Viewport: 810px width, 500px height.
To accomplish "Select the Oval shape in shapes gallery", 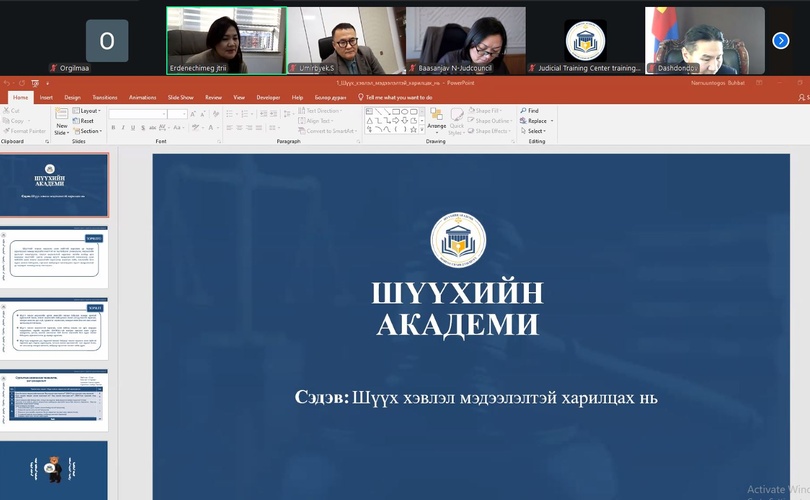I will (404, 111).
